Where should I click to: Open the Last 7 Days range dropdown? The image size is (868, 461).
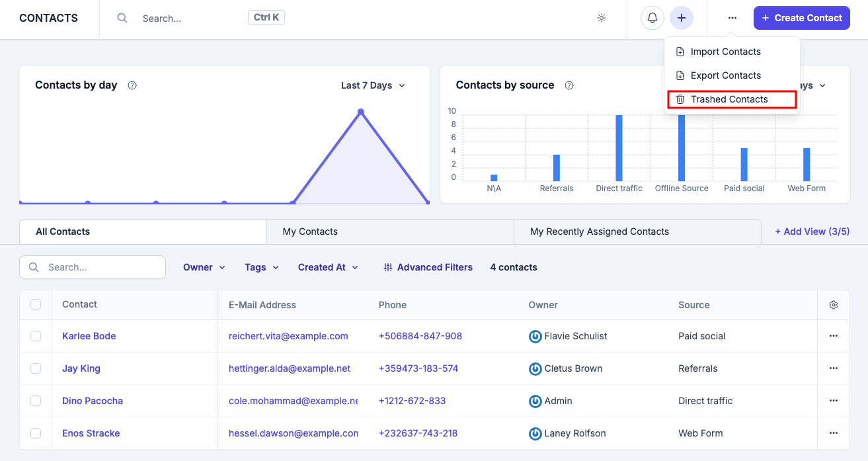pos(373,85)
